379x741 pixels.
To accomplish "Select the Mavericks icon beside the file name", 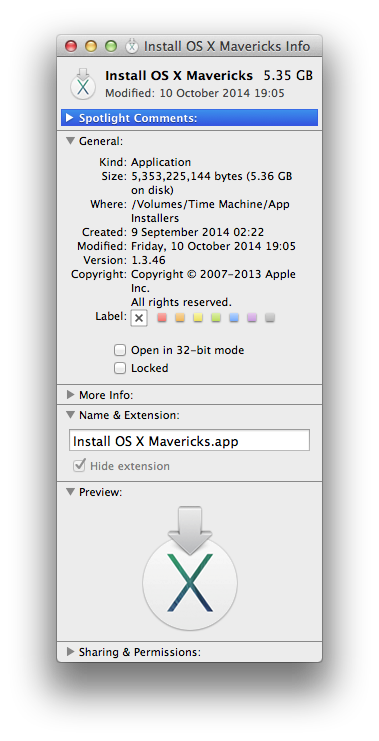I will tap(83, 84).
